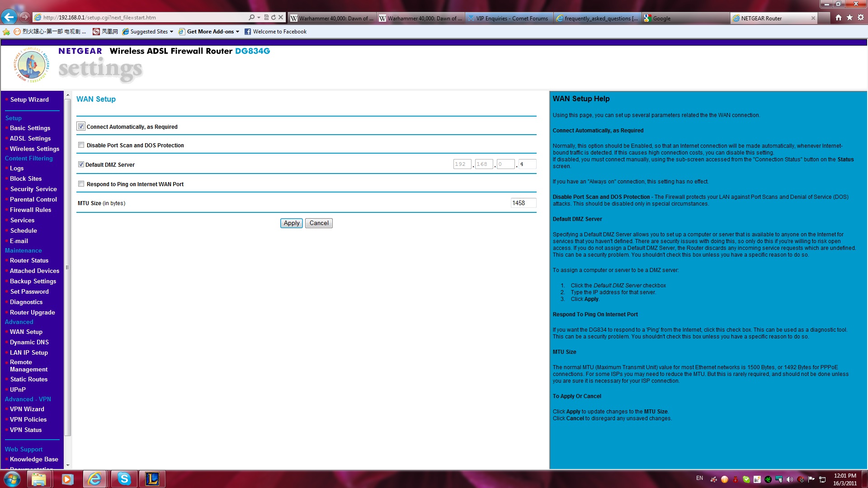The height and width of the screenshot is (488, 868).
Task: Close the NETGEAR Router tab
Action: (813, 18)
